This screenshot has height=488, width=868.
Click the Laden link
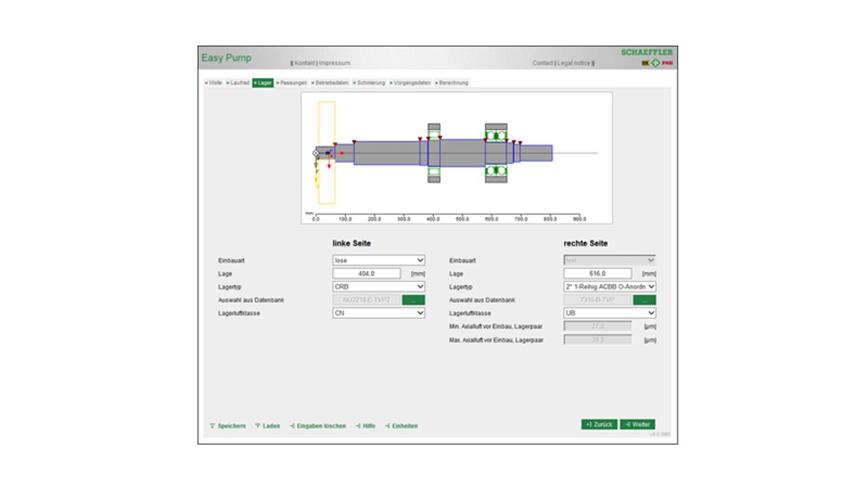(267, 426)
